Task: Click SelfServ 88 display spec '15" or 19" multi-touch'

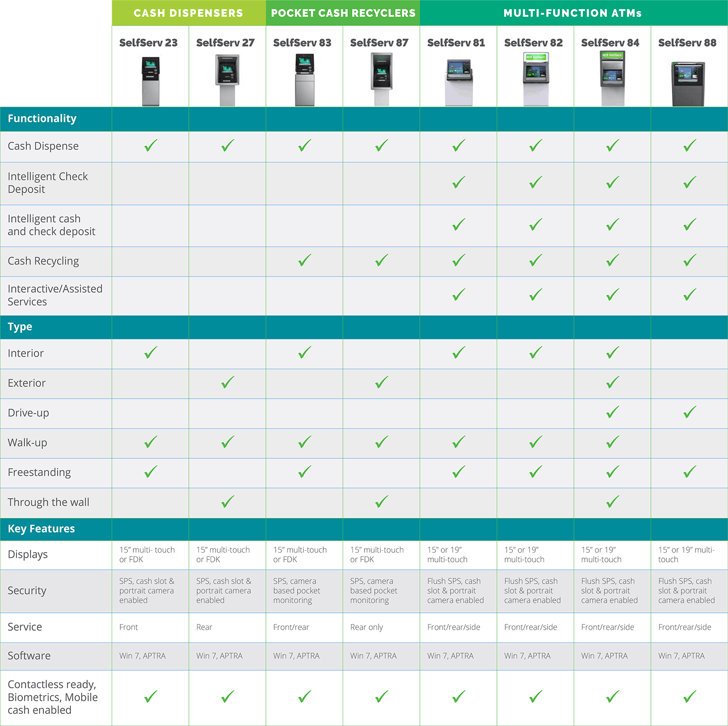Action: [686, 555]
